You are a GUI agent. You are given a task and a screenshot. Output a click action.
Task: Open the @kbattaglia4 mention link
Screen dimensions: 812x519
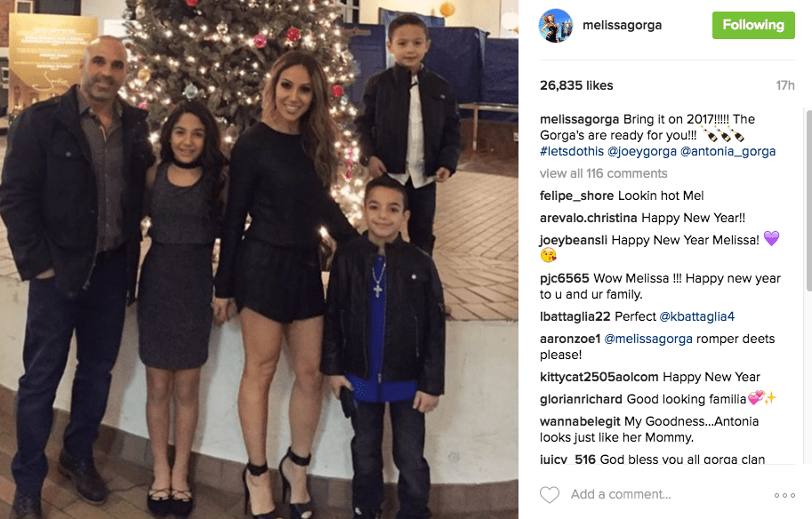coord(696,316)
